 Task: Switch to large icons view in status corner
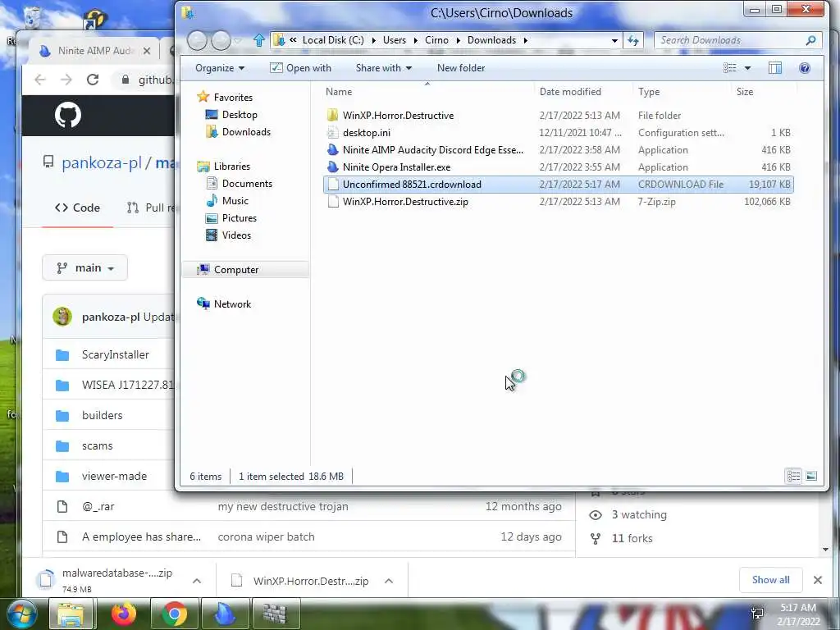811,476
